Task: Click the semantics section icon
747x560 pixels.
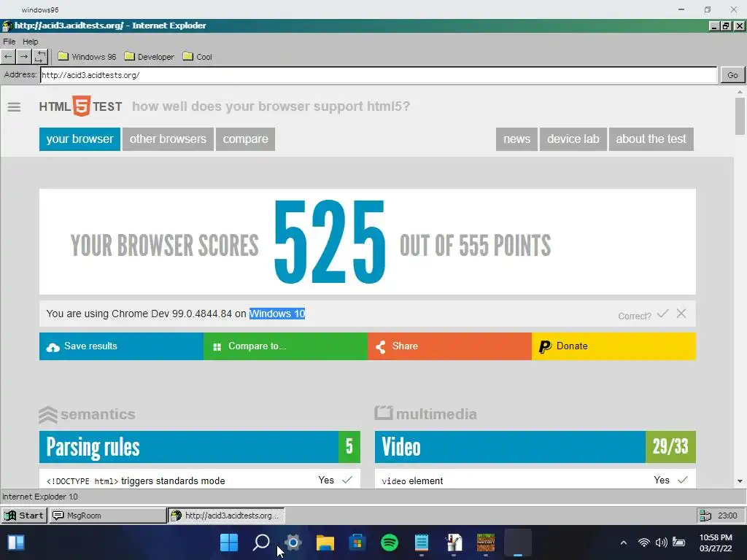Action: (x=47, y=414)
